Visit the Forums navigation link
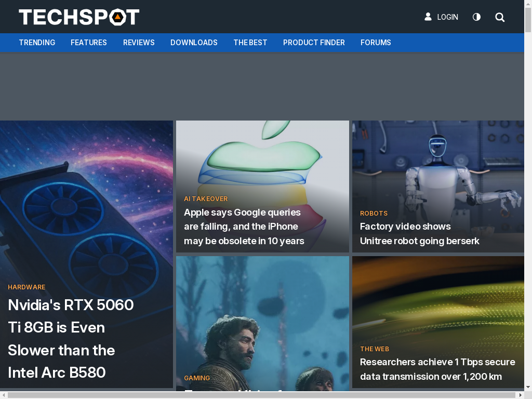 tap(376, 43)
